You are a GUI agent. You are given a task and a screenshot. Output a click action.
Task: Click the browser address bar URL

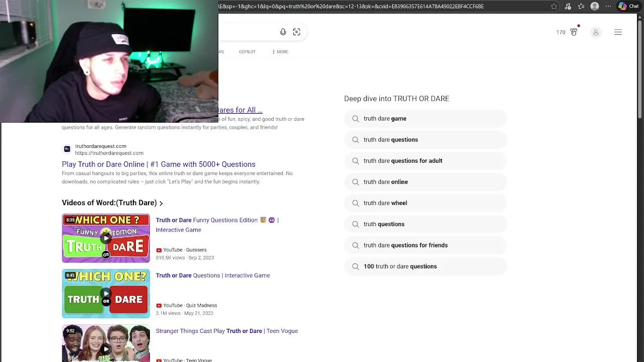[x=351, y=6]
